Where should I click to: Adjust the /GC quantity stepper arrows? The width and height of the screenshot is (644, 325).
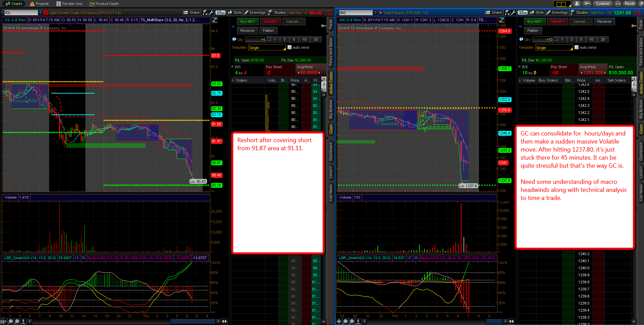coord(555,40)
